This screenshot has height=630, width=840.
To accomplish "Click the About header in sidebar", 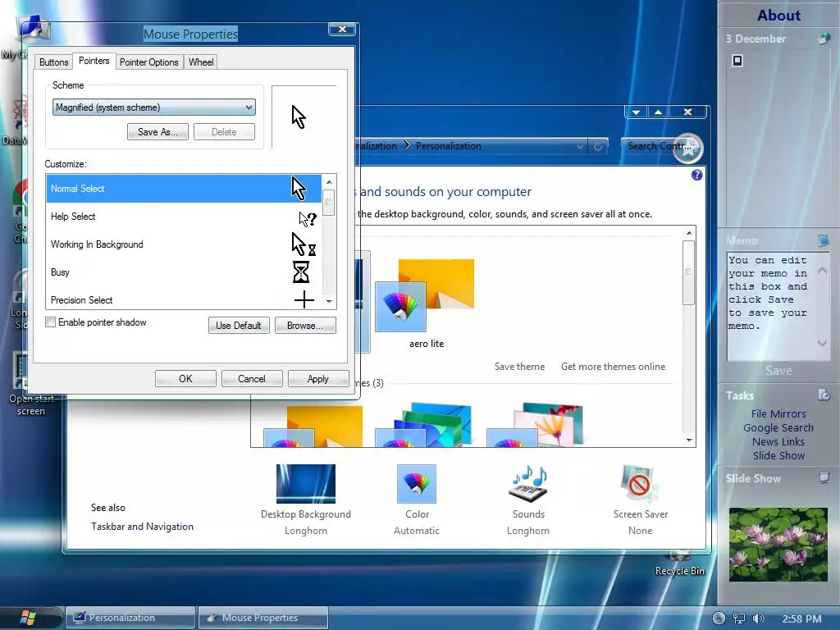I will click(778, 15).
